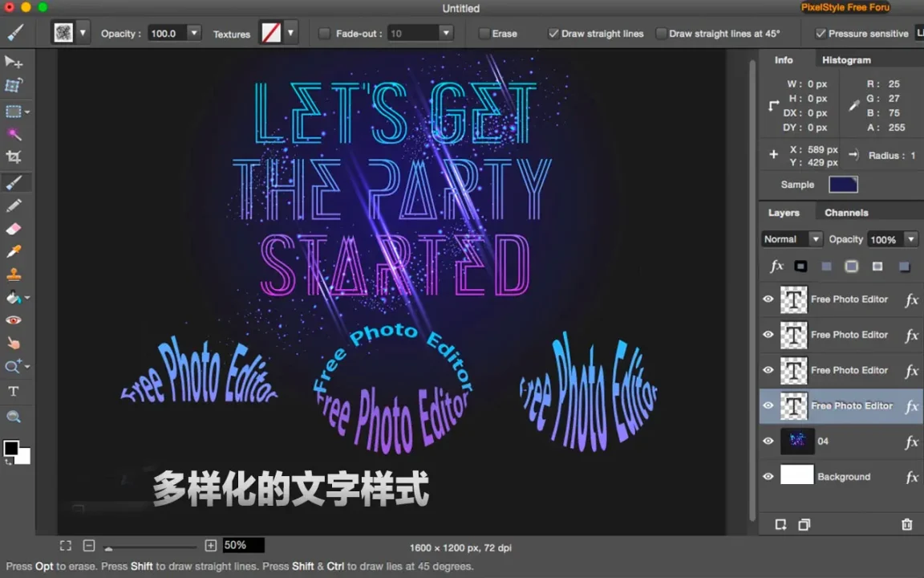Open the Normal blend mode dropdown

792,239
